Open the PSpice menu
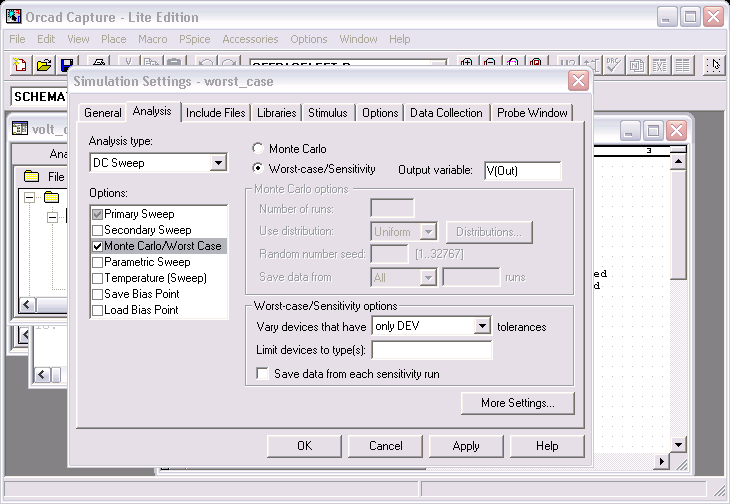This screenshot has width=730, height=504. coord(195,39)
